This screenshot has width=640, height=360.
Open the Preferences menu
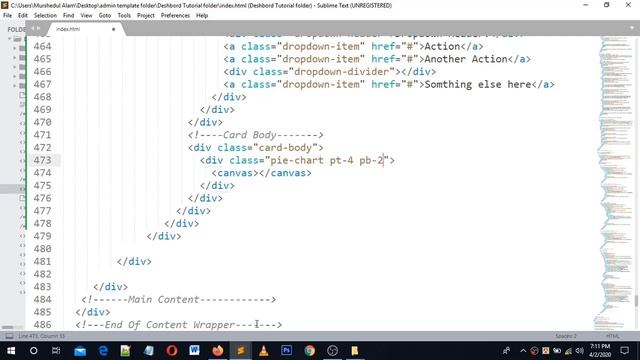coord(176,16)
